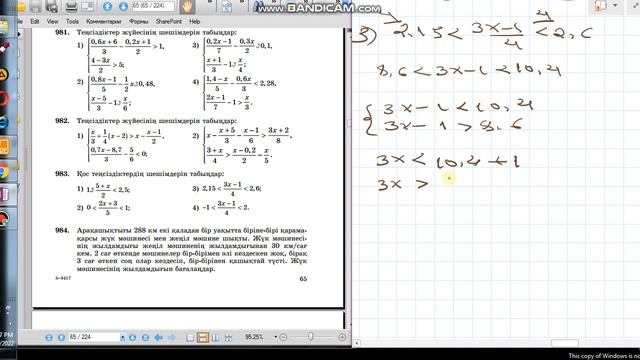The height and width of the screenshot is (360, 640).
Task: Switch to continuous facing layout
Action: tap(228, 338)
